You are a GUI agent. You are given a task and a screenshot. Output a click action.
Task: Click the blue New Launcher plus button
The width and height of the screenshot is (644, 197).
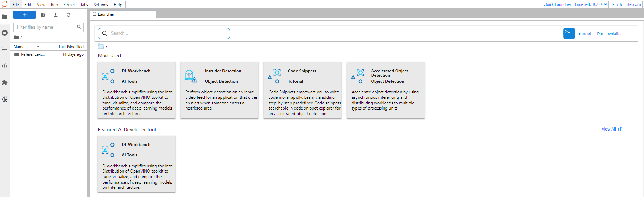click(x=24, y=15)
